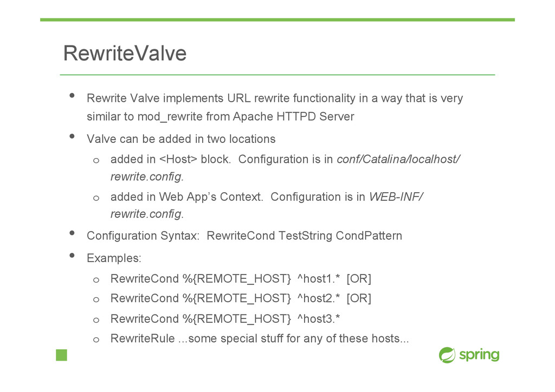The height and width of the screenshot is (392, 555).
Task: Click the green bar at slide top
Action: pos(277,20)
